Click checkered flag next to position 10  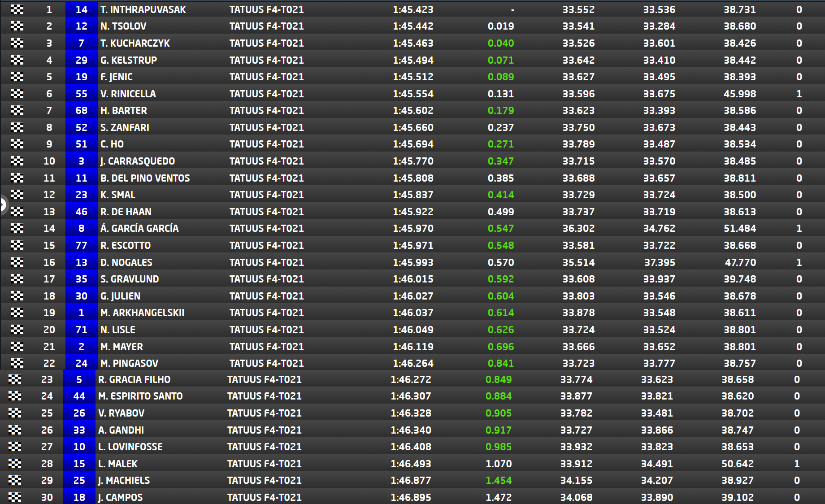tap(17, 161)
